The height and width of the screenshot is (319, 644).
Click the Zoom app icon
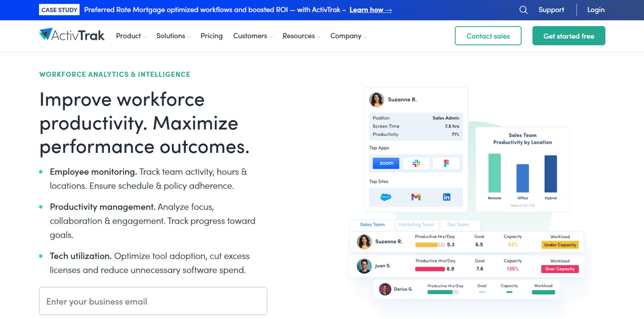[386, 163]
